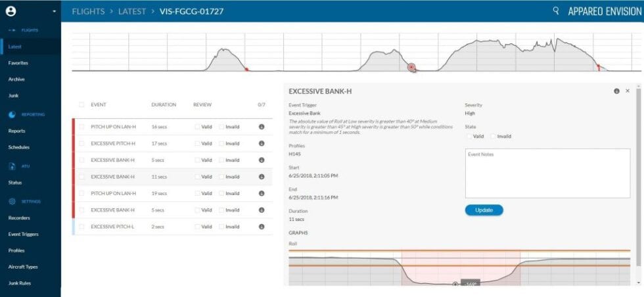Image resolution: width=644 pixels, height=297 pixels.
Task: Mark Pitch Up On LAN-H 19 secs as Invalid
Action: (221, 193)
